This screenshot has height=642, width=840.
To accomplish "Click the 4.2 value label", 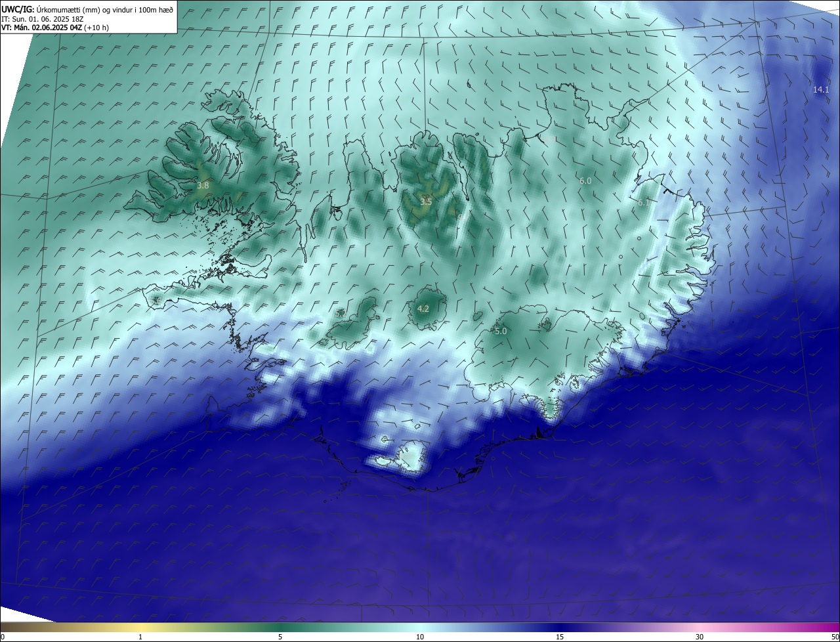I will tap(423, 309).
